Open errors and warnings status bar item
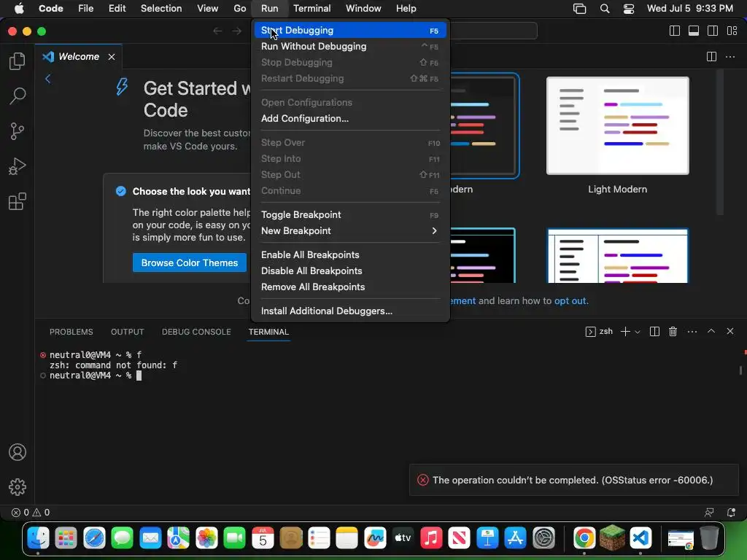The width and height of the screenshot is (747, 560). (31, 513)
